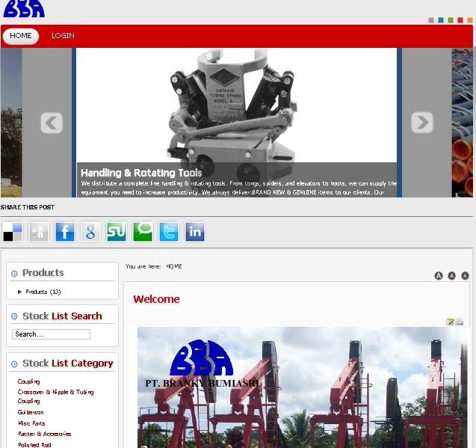This screenshot has height=448, width=476.
Task: Click the partial slide thumbnail on the left edge
Action: (x=11, y=123)
